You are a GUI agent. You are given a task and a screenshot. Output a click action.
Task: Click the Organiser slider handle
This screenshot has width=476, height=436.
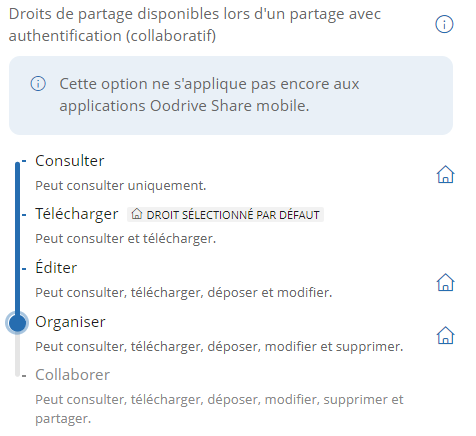pos(17,323)
